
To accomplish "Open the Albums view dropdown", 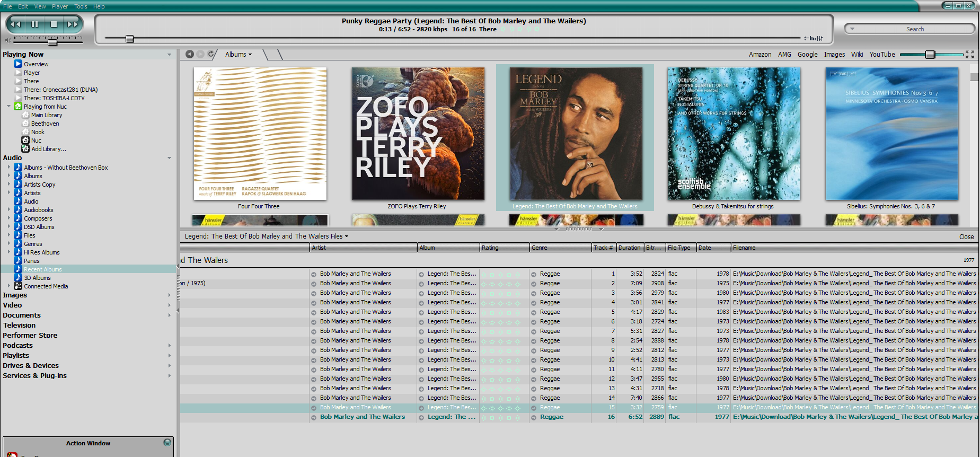I will (x=239, y=54).
